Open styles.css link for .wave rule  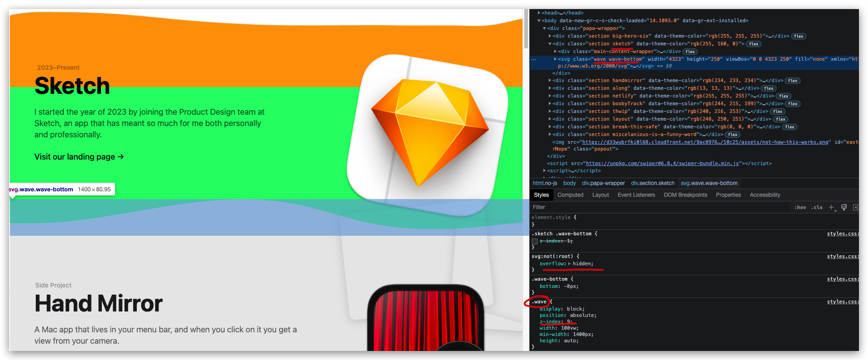[x=842, y=302]
